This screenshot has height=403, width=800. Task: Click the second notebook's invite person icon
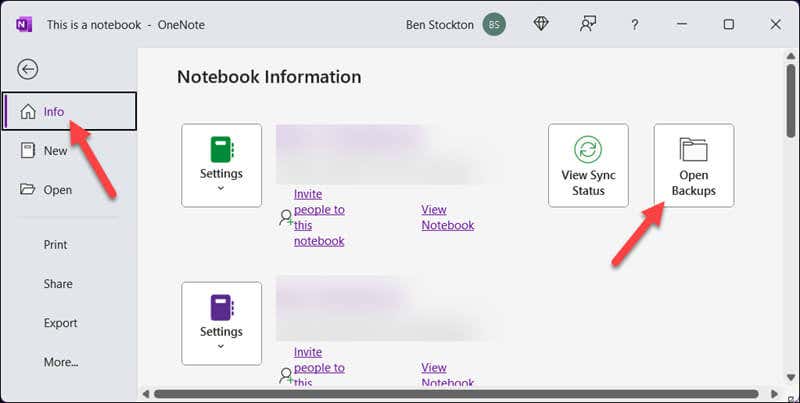[286, 376]
